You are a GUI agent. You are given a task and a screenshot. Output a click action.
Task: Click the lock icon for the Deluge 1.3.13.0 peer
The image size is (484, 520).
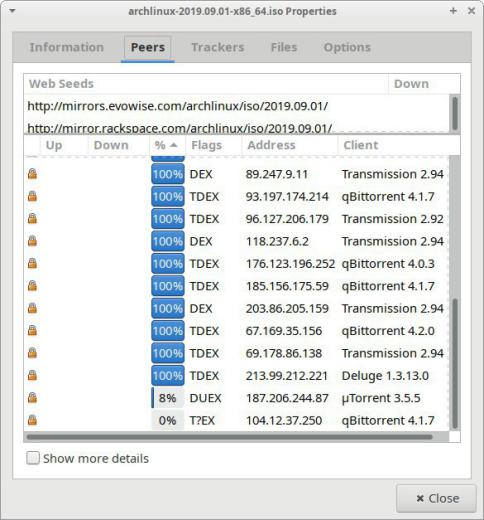tap(32, 375)
